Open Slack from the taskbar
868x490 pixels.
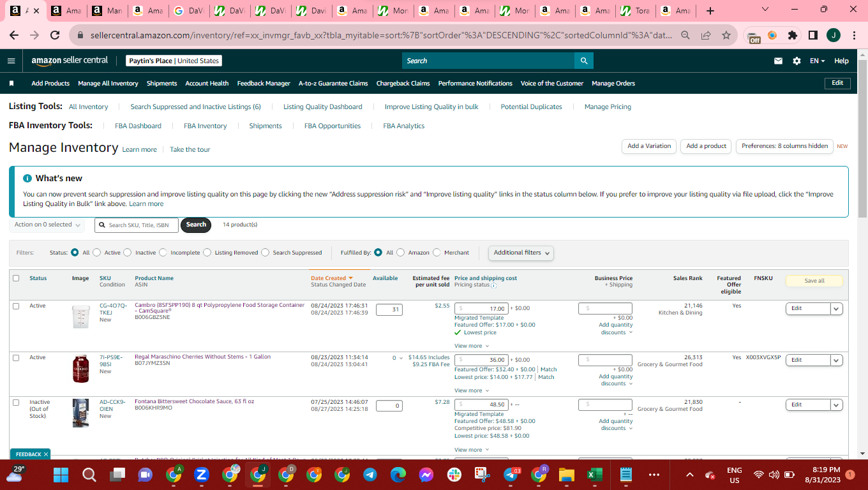454,475
